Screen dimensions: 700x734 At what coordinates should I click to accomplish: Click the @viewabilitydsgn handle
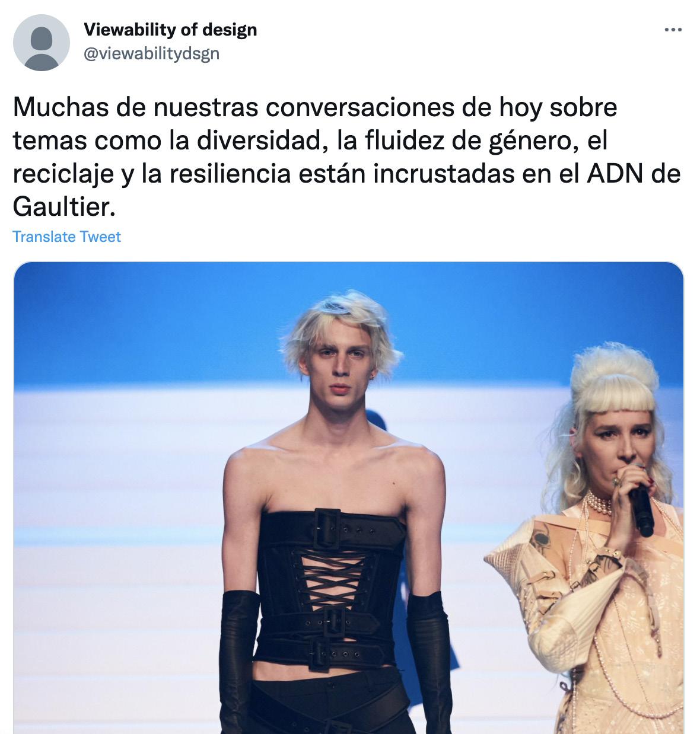(x=152, y=53)
